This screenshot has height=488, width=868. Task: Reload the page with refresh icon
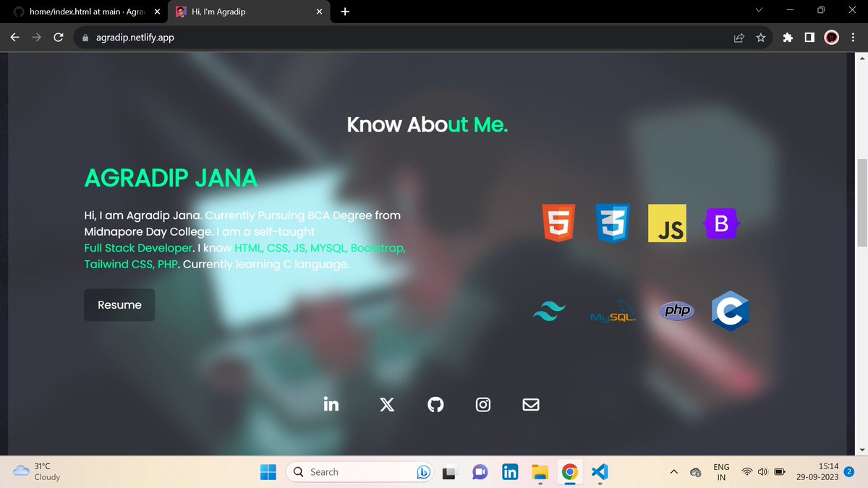tap(59, 38)
